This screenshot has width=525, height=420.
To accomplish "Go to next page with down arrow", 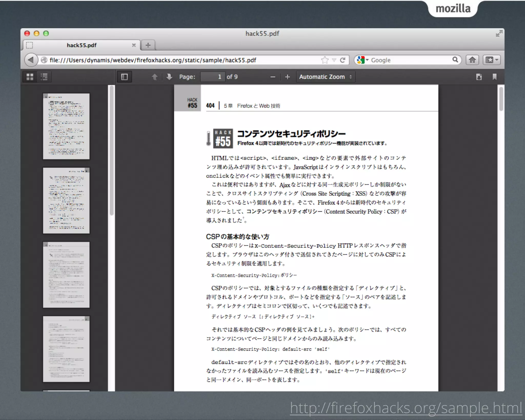I will [x=169, y=77].
